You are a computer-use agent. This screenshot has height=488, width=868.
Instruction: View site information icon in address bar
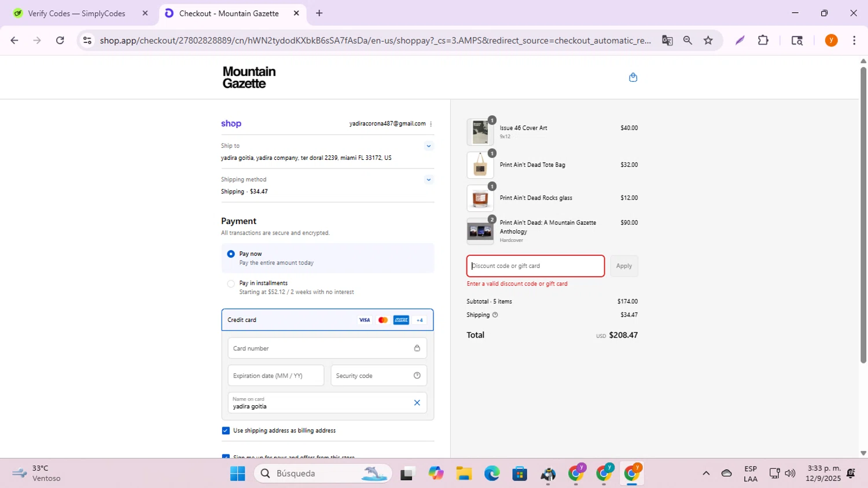click(87, 41)
